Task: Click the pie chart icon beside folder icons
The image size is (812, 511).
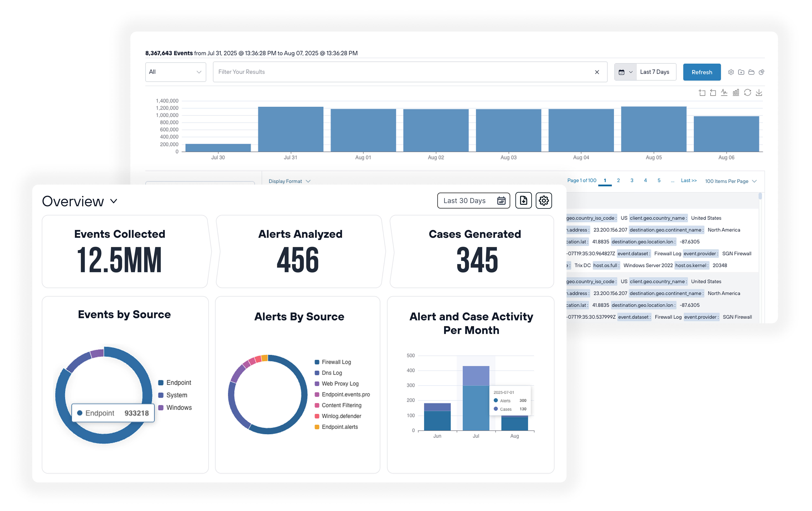Action: [x=761, y=72]
